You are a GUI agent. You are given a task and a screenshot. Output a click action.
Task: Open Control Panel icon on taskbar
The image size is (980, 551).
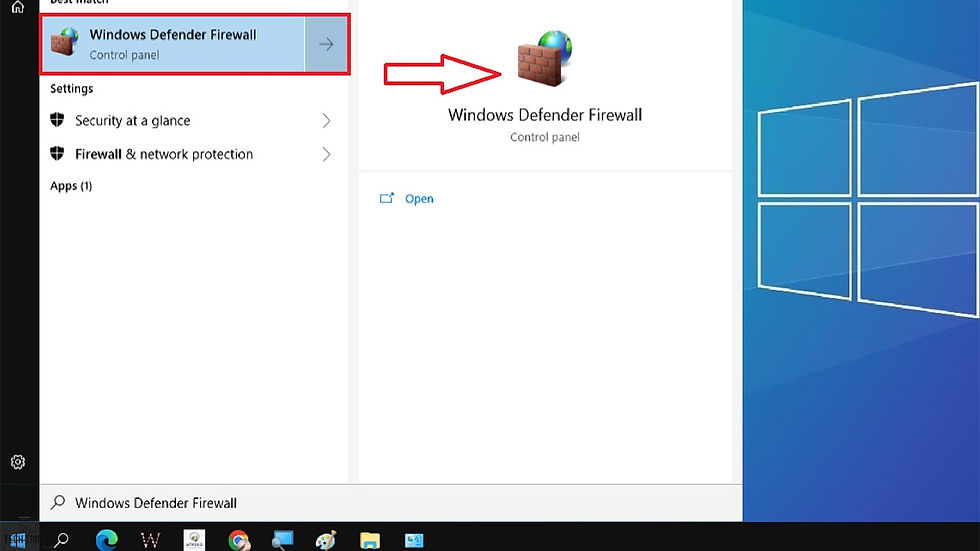click(414, 540)
